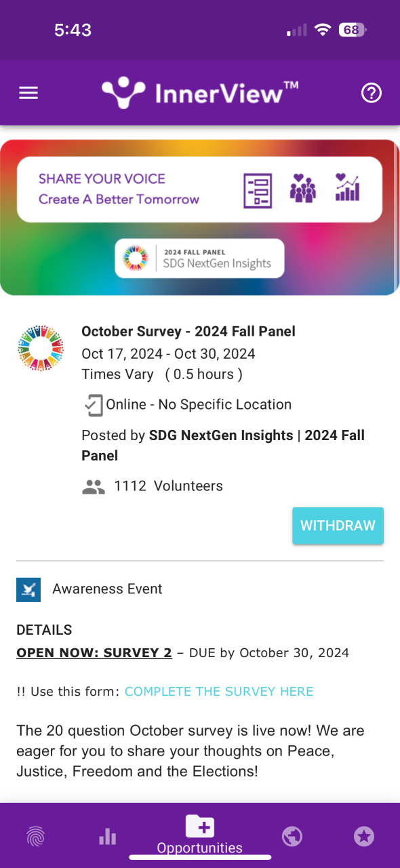Tap the SDG color wheel survey logo

coord(40,349)
